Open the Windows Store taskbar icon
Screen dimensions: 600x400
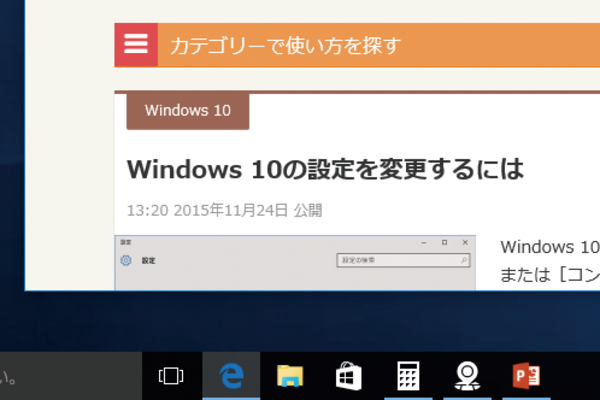[x=349, y=376]
